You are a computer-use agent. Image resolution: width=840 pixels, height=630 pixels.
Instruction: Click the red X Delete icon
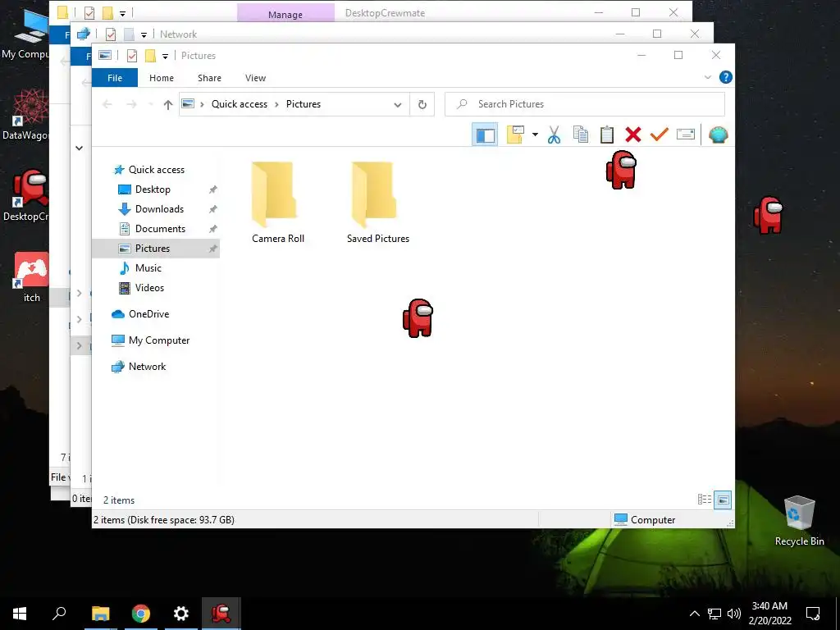(x=632, y=135)
